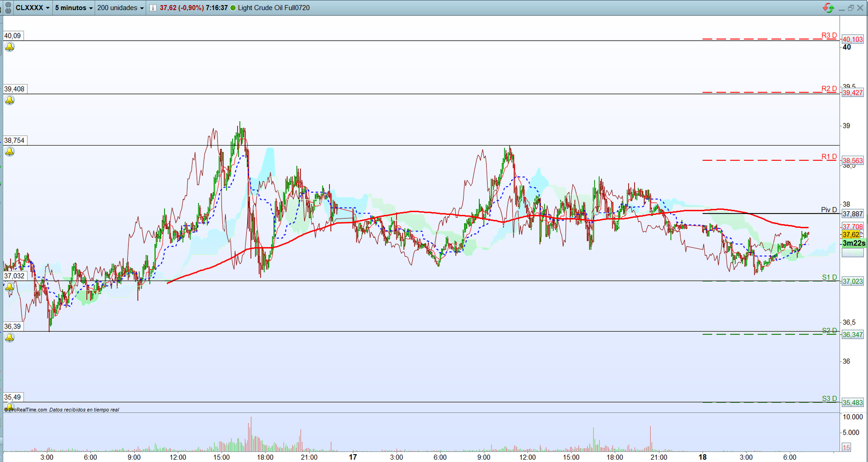Open the '5 minutos' timeframe dropdown
The height and width of the screenshot is (462, 868).
click(74, 8)
